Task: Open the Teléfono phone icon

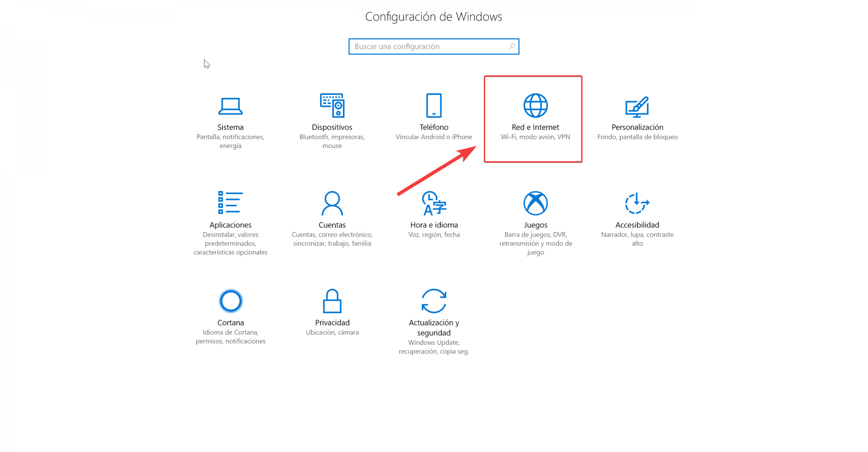Action: pos(434,105)
